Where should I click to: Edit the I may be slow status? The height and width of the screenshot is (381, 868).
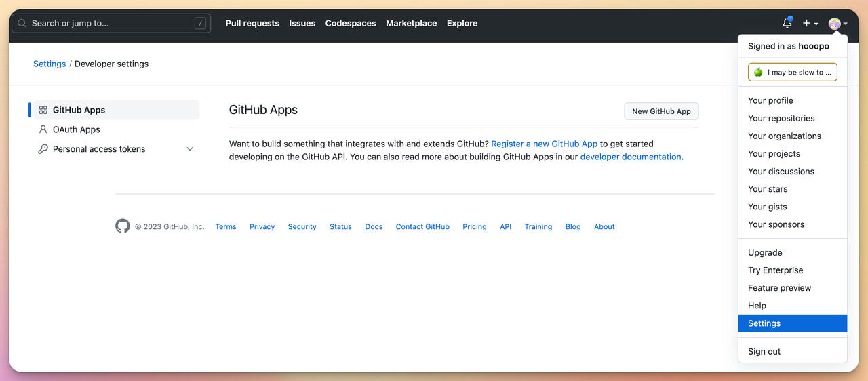793,73
